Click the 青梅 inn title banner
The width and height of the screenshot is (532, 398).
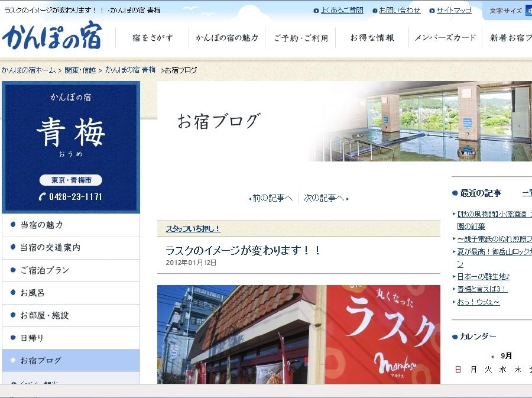pyautogui.click(x=71, y=147)
